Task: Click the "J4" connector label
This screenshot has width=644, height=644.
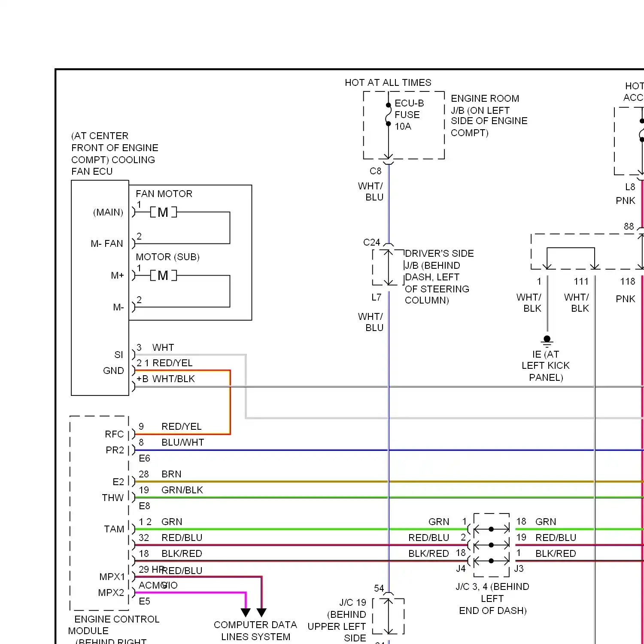Action: (461, 568)
